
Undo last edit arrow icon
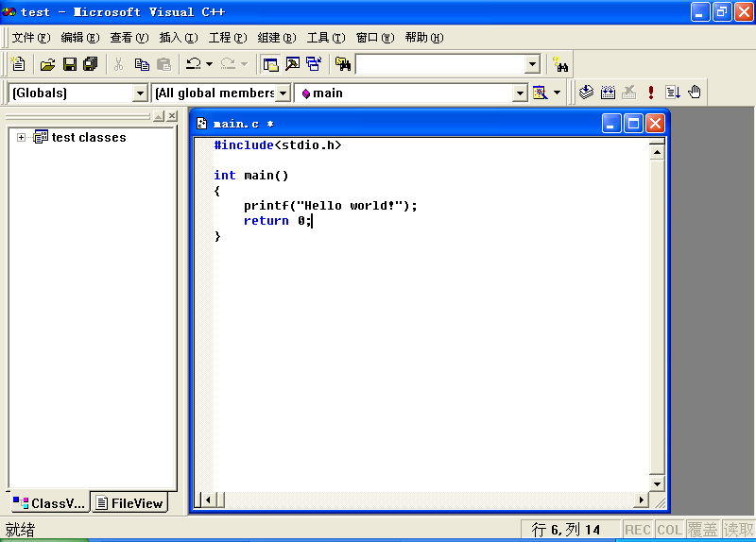coord(194,64)
